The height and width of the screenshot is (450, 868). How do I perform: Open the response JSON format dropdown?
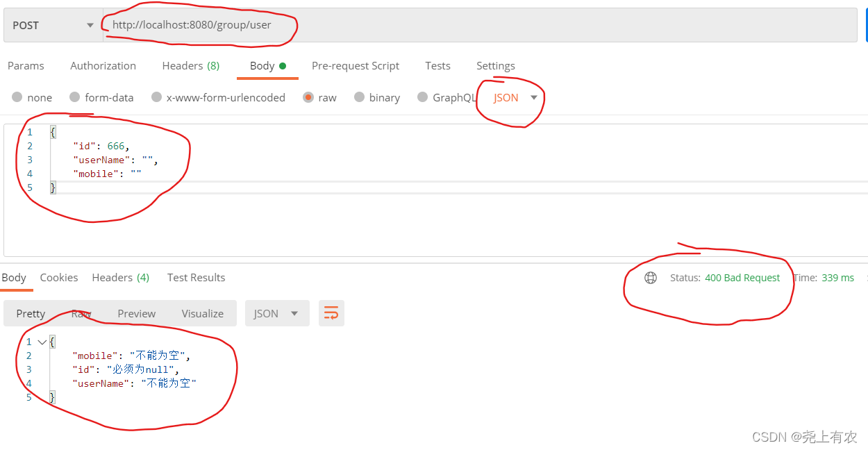point(276,313)
